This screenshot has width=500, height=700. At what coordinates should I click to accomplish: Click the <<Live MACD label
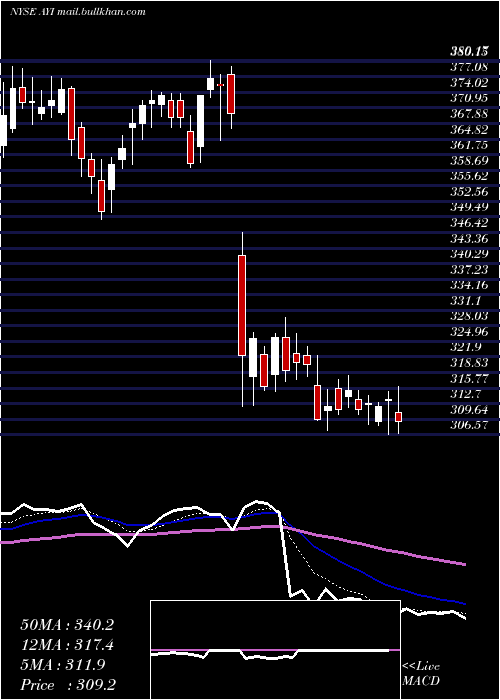click(x=421, y=674)
